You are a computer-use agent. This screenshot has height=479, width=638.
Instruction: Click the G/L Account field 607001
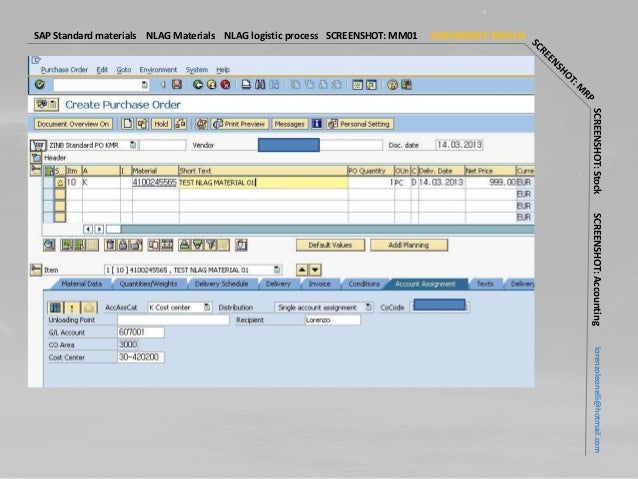click(x=140, y=332)
